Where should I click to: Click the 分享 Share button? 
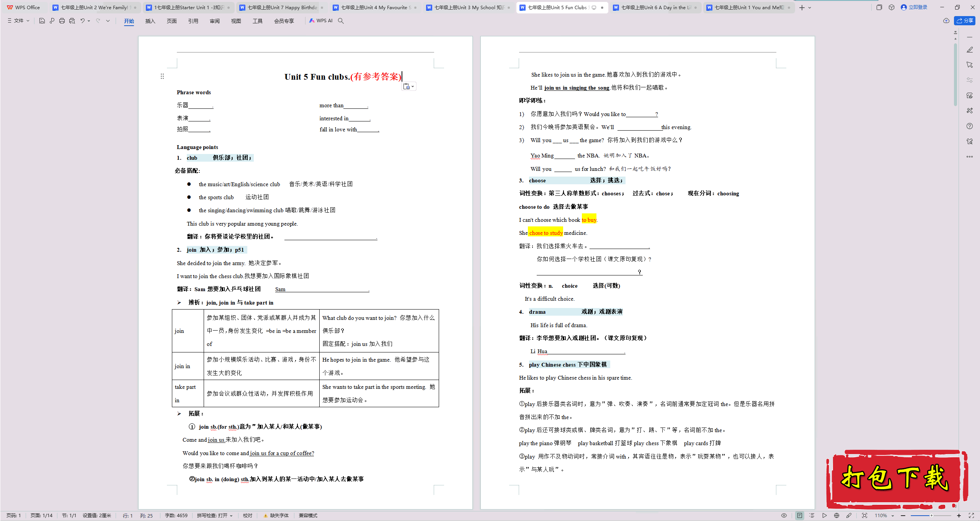click(965, 21)
